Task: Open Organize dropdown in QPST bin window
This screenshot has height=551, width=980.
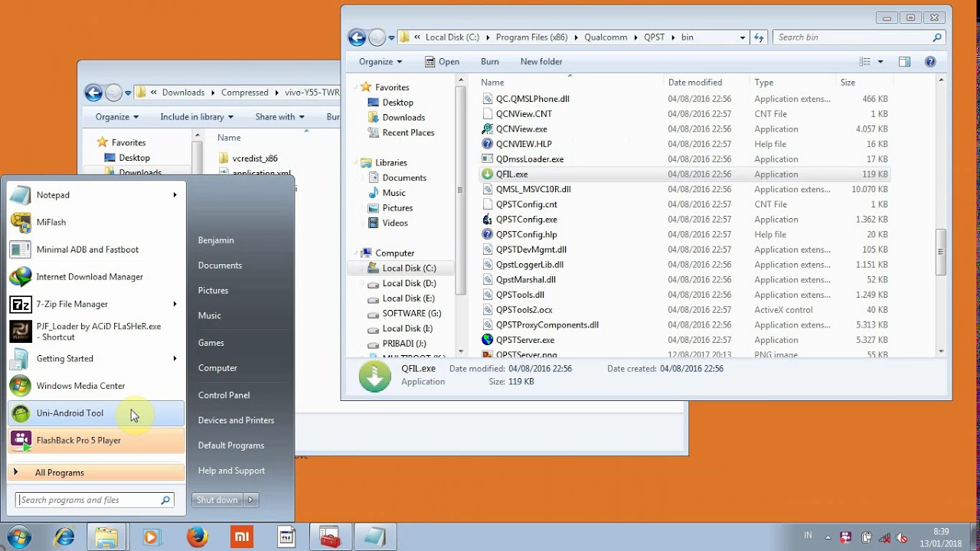Action: click(381, 62)
